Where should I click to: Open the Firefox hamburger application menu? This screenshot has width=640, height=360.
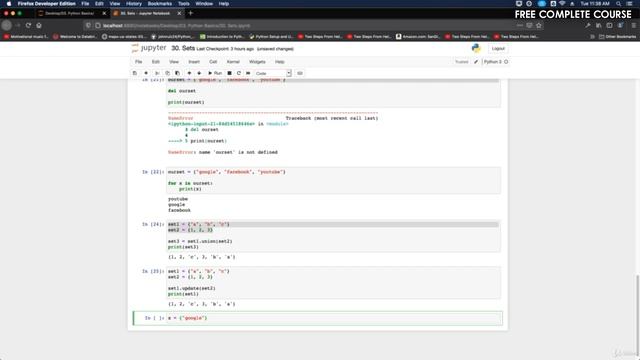pos(633,25)
